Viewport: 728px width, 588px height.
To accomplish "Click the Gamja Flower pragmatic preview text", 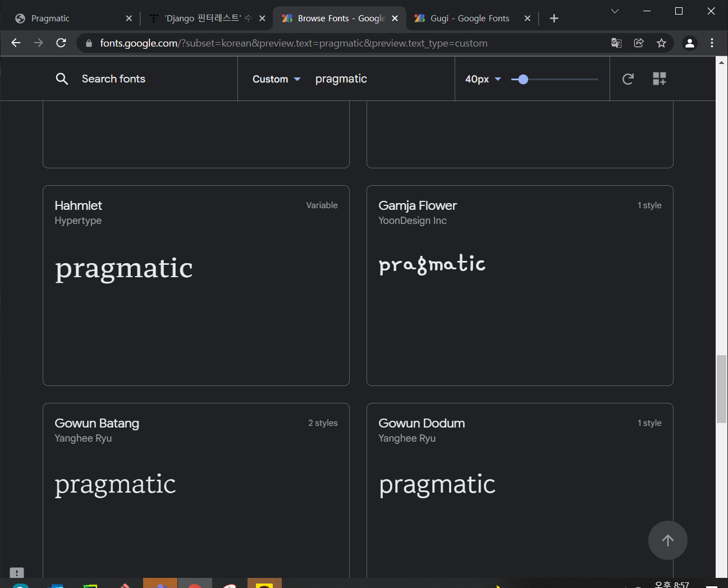I will 432,264.
